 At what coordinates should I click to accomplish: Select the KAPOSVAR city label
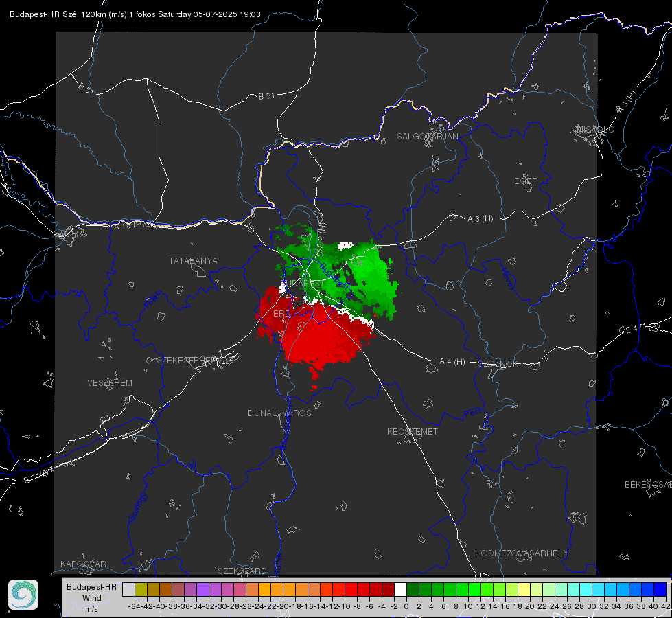pyautogui.click(x=83, y=564)
